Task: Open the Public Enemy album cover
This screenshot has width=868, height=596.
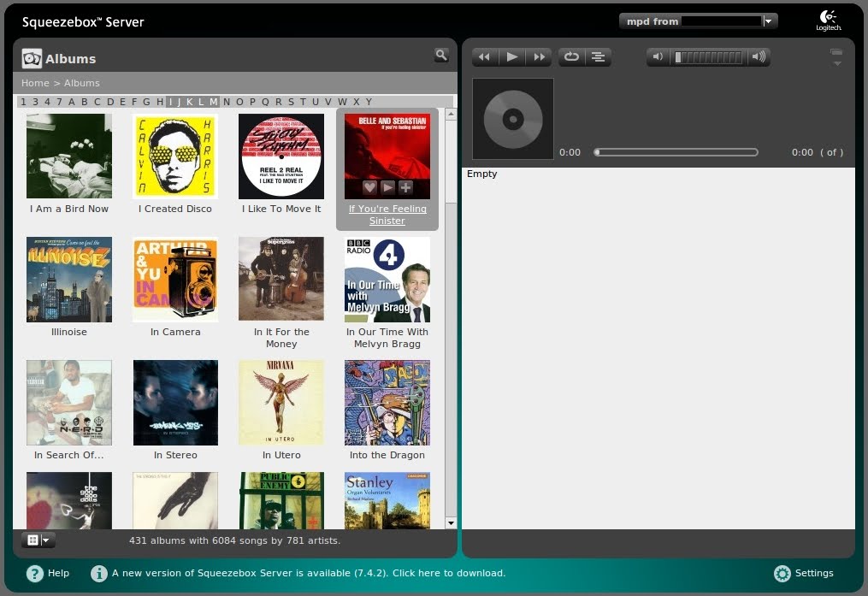Action: (281, 501)
